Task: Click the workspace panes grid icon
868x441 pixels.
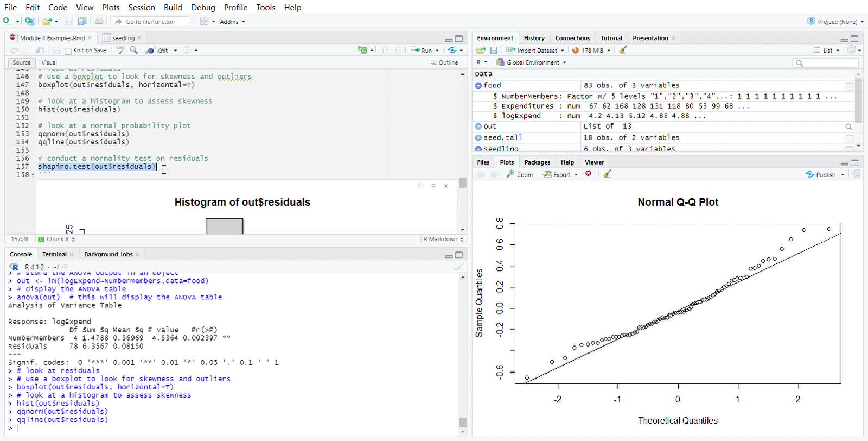Action: 204,21
